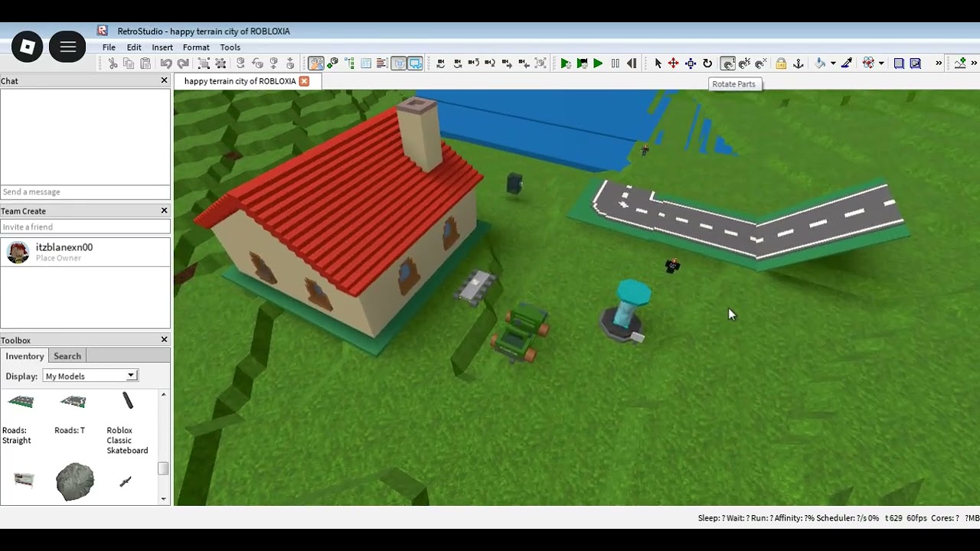The height and width of the screenshot is (551, 980).
Task: Open the terrain tool icon
Action: [960, 64]
